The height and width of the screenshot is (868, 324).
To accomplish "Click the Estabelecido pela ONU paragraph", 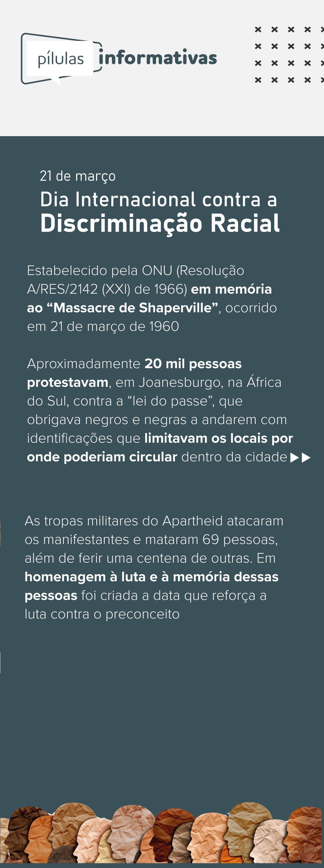I will click(152, 298).
